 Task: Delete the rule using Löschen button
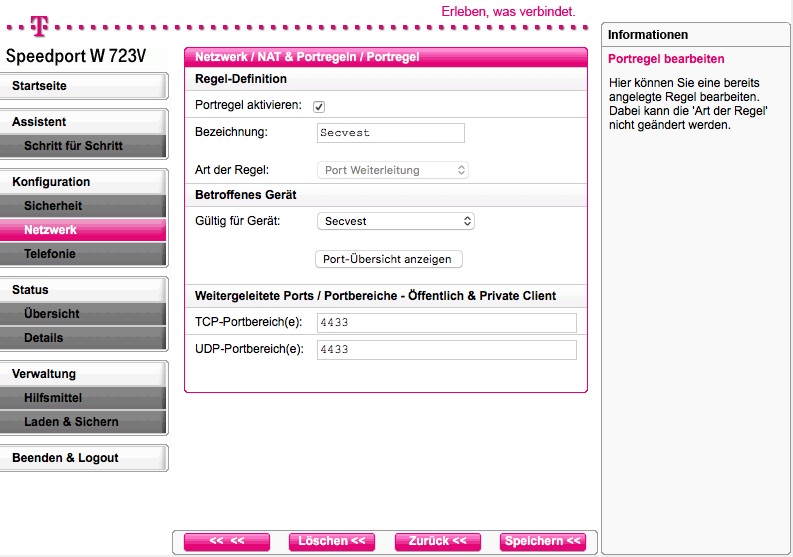(x=332, y=541)
